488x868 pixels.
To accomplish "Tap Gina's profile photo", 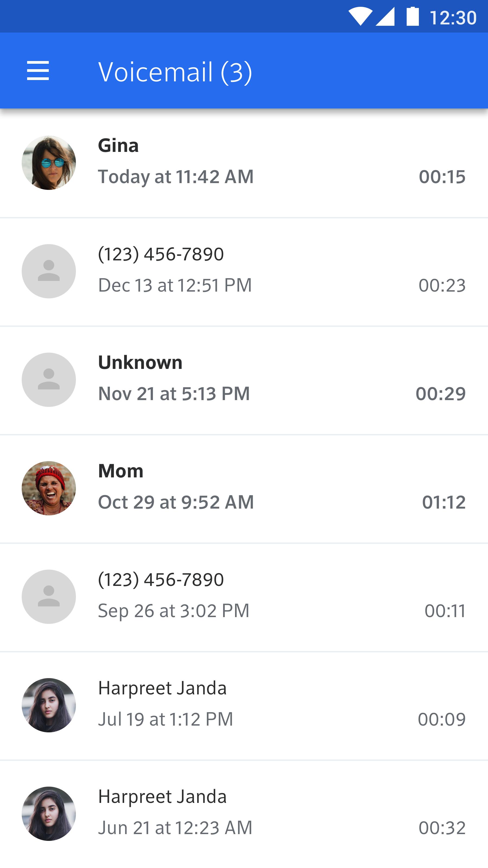I will click(x=49, y=163).
